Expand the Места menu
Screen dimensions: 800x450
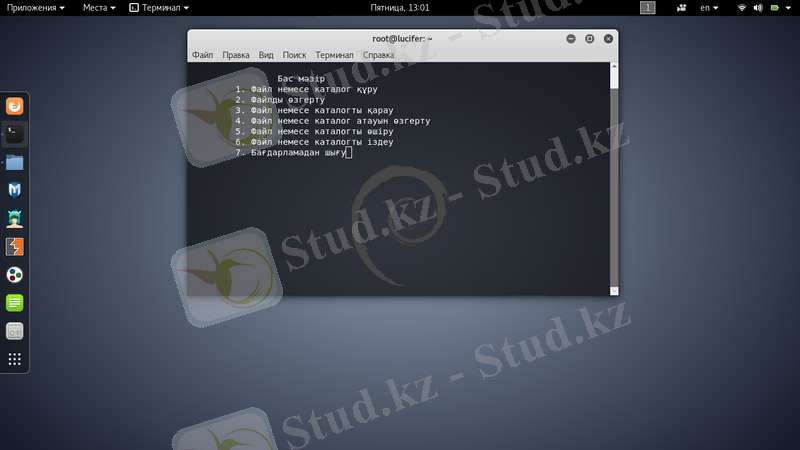[x=99, y=7]
